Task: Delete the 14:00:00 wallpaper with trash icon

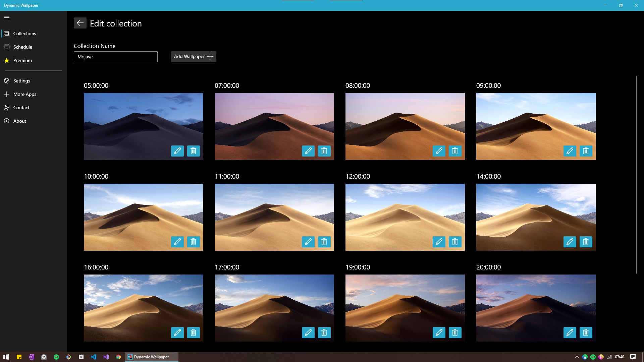Action: coord(586,242)
